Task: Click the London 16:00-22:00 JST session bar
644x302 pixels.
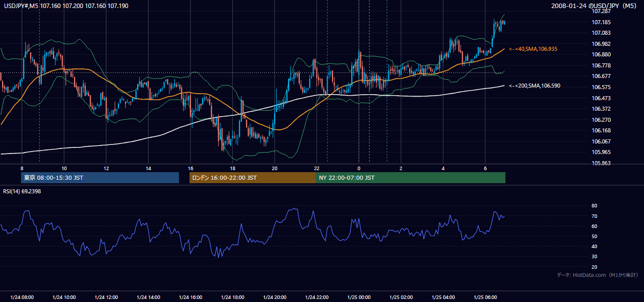Action: coord(252,178)
